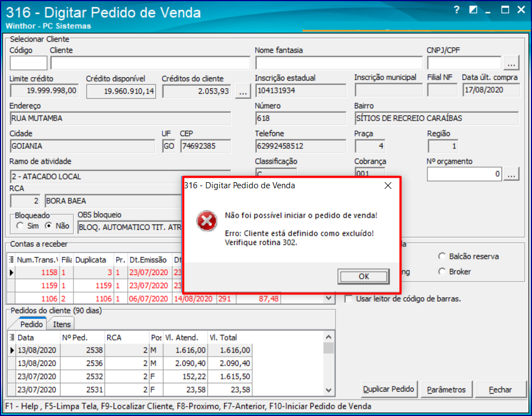Click the date 14/08/2020 in receivables
This screenshot has width=532, height=416.
pyautogui.click(x=193, y=299)
